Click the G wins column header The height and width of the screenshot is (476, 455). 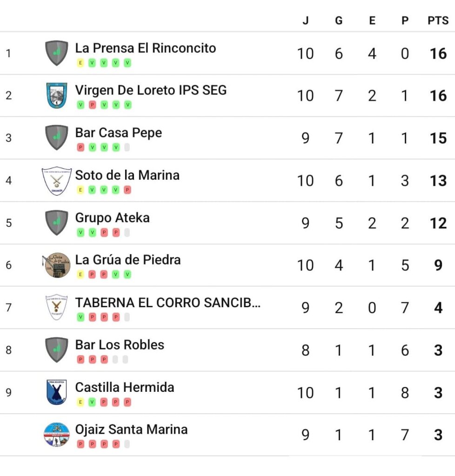click(x=339, y=20)
